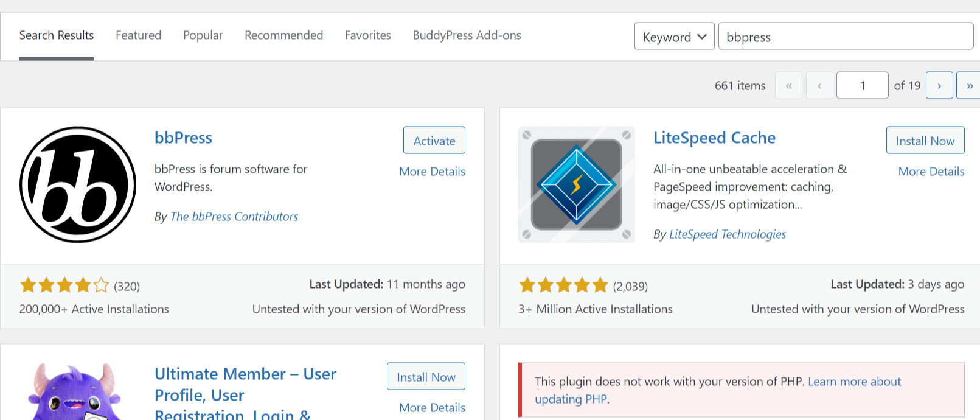Activate the bbPress plugin

click(434, 140)
